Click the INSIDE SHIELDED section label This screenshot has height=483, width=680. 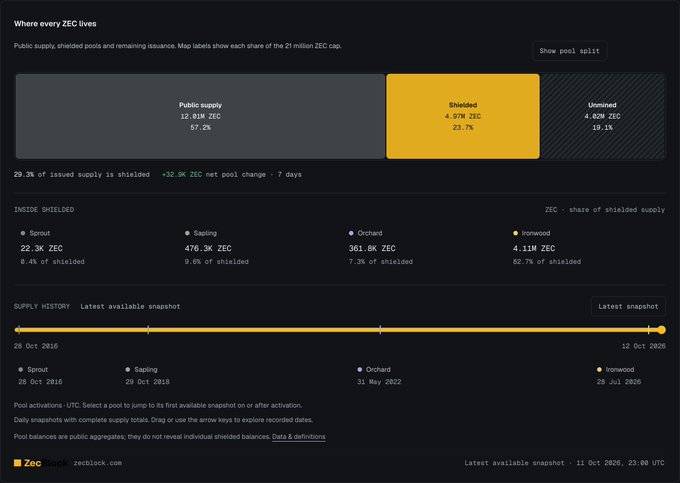[44, 209]
